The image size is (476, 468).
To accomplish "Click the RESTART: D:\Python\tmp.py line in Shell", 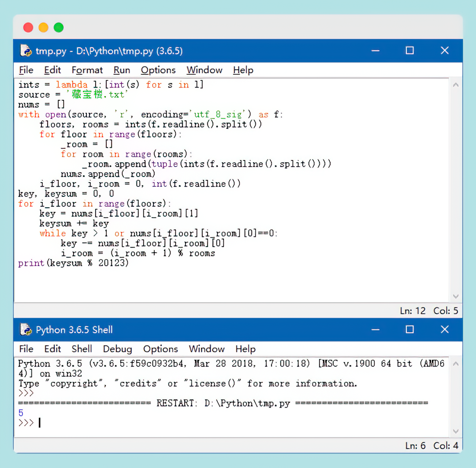I will (223, 403).
